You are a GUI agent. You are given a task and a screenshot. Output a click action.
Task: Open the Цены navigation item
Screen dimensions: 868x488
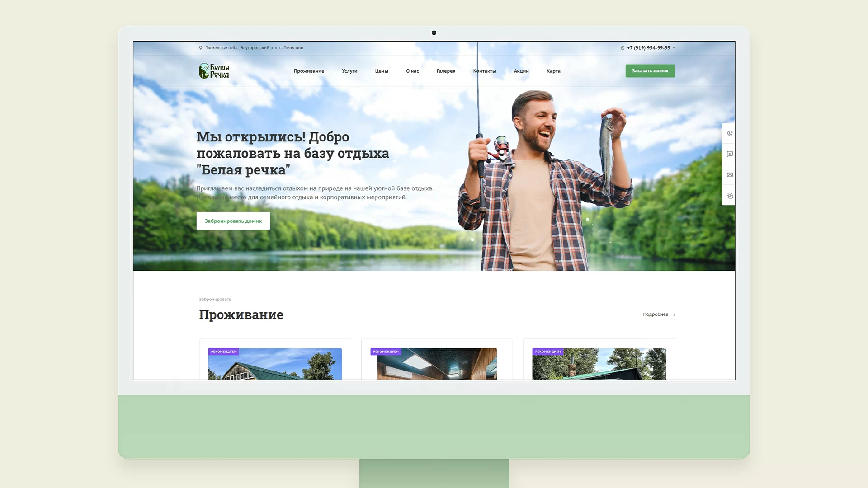click(x=382, y=71)
